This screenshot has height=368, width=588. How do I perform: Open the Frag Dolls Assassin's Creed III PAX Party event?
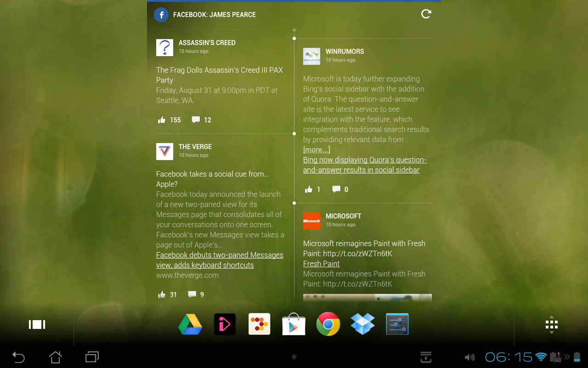click(220, 75)
